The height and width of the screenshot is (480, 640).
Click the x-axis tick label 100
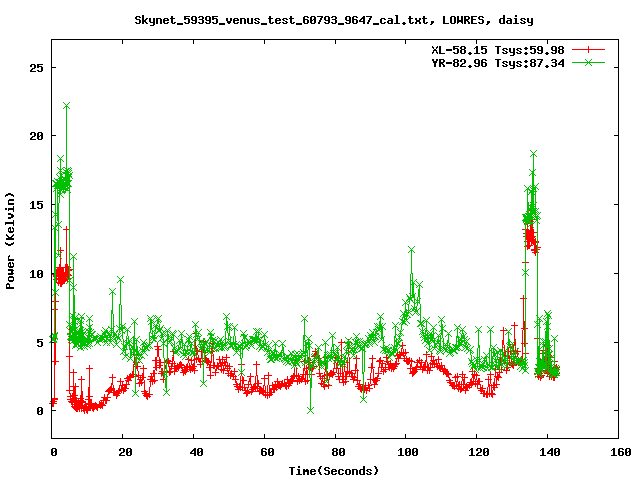(x=408, y=452)
